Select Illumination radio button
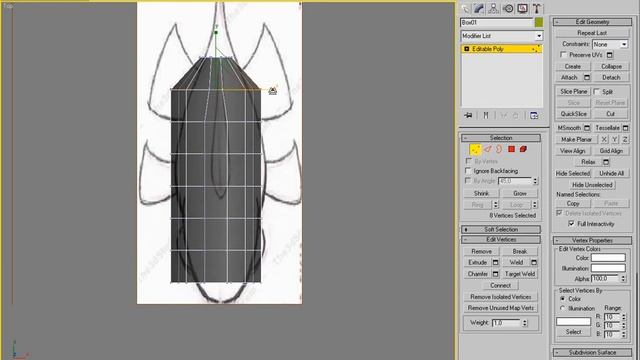640x360 pixels. tap(562, 309)
